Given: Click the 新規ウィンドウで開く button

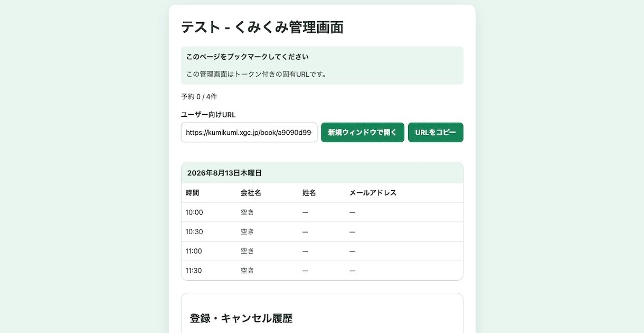Looking at the screenshot, I should tap(363, 132).
